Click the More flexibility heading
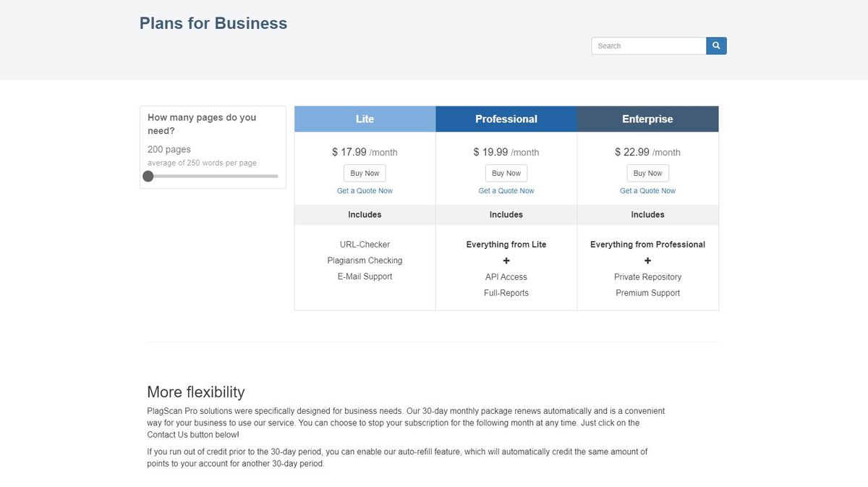Screen dimensions: 868x487 click(196, 391)
